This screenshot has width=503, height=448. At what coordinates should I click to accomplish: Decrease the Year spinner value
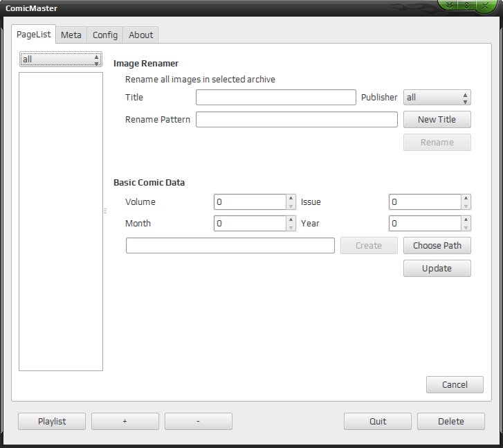pyautogui.click(x=466, y=227)
